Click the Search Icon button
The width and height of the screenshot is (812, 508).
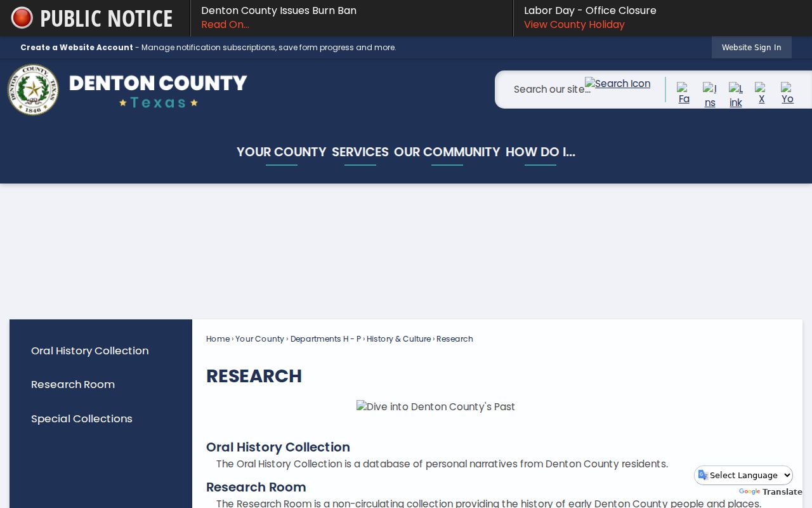point(617,83)
